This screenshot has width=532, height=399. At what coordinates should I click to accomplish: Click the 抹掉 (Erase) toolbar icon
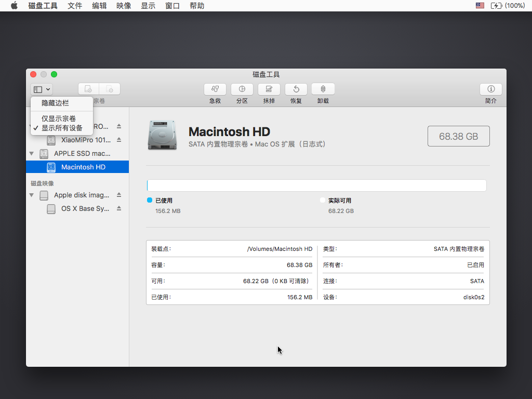click(x=269, y=89)
